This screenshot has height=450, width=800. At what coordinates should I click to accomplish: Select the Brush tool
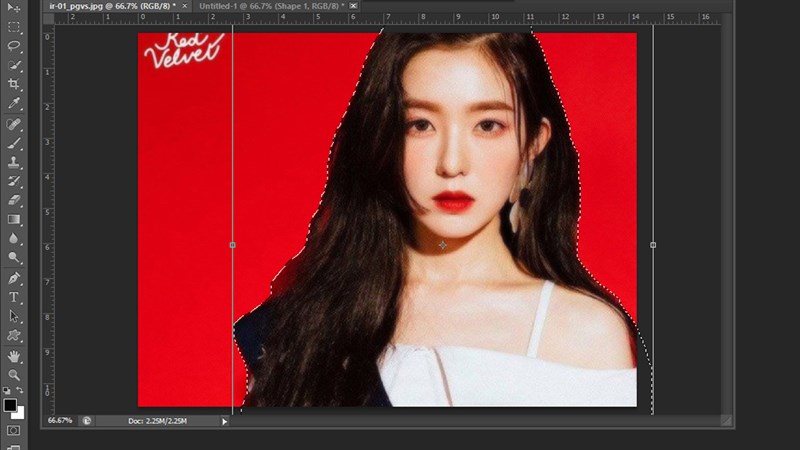[x=14, y=143]
